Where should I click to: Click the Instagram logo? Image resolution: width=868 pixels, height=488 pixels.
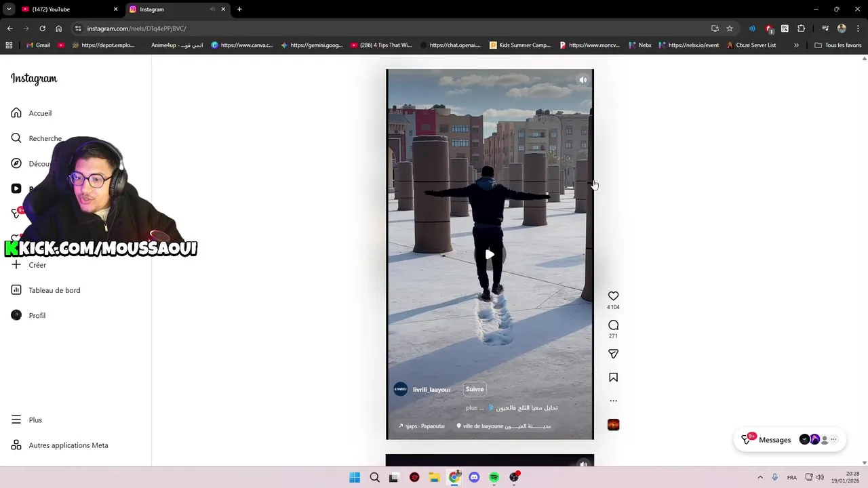(34, 79)
